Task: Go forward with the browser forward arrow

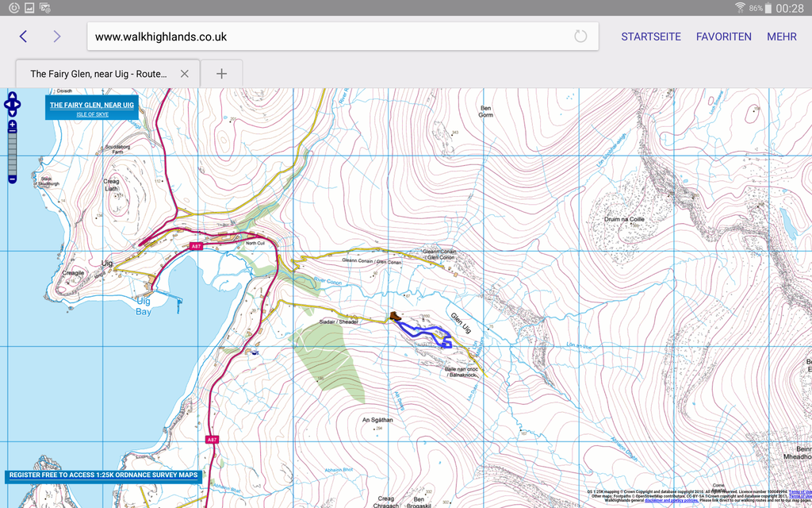Action: point(57,37)
